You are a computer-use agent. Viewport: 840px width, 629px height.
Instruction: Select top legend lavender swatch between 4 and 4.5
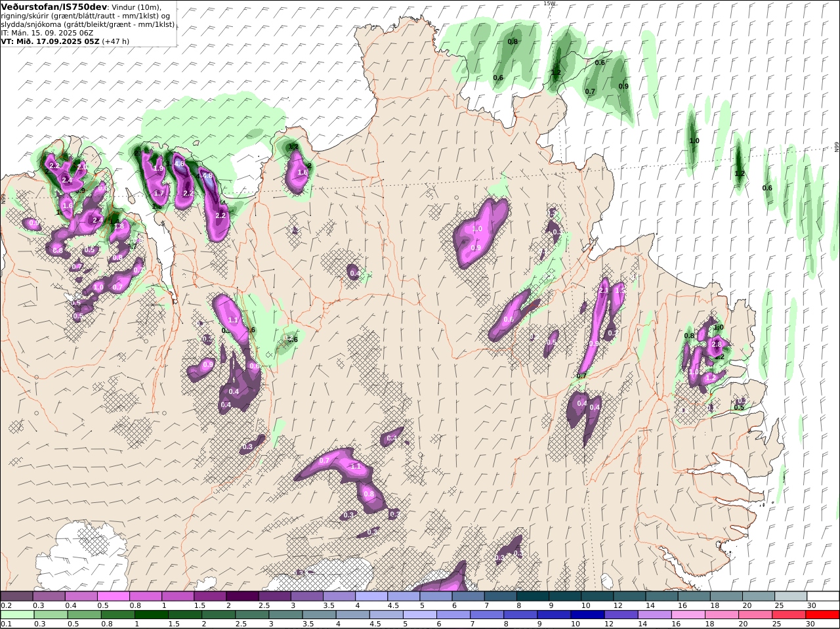pos(371,596)
